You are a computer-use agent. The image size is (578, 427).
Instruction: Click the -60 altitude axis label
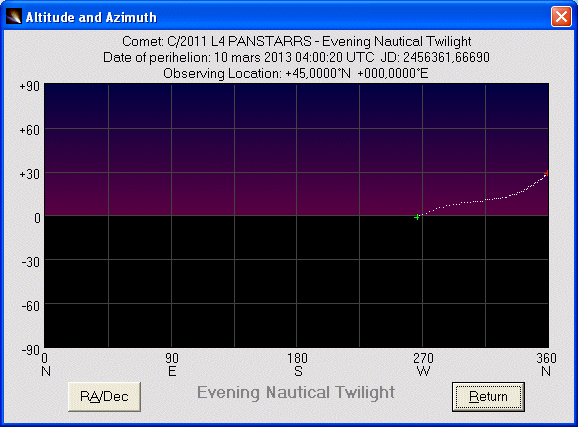[x=31, y=306]
